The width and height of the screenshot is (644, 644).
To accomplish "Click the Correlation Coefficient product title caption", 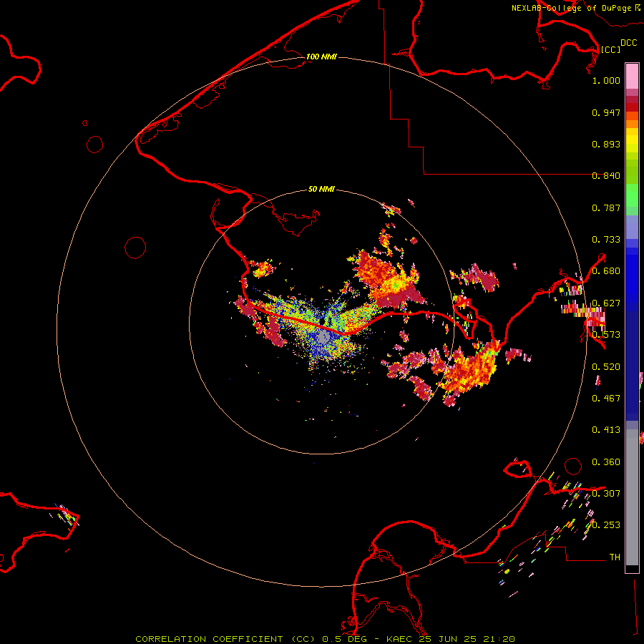I will pyautogui.click(x=325, y=639).
